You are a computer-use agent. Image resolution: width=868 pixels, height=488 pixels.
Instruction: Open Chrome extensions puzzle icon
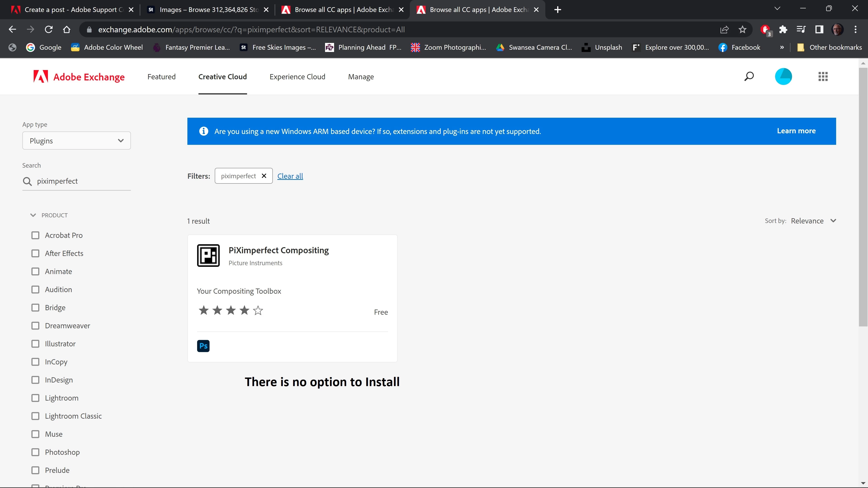tap(783, 30)
